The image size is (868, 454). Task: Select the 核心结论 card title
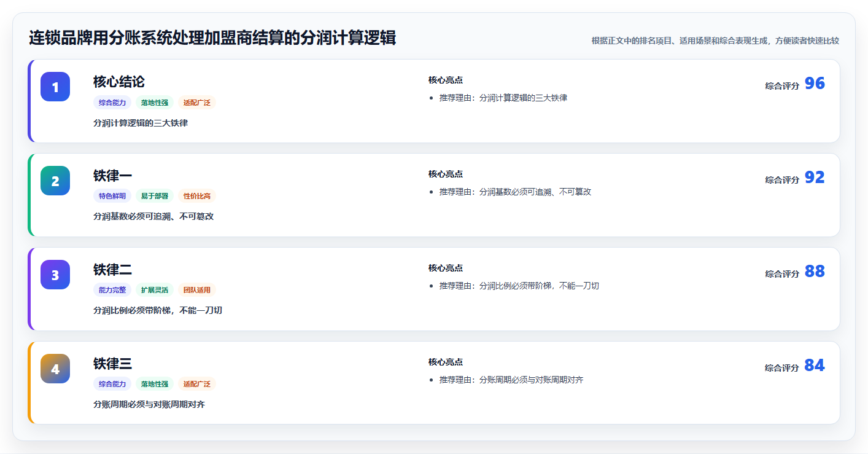119,82
